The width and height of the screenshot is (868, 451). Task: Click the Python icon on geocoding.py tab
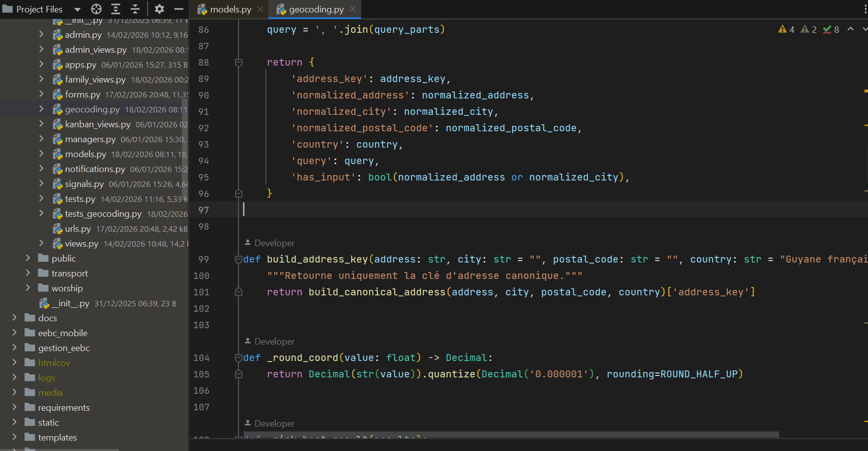(x=281, y=9)
